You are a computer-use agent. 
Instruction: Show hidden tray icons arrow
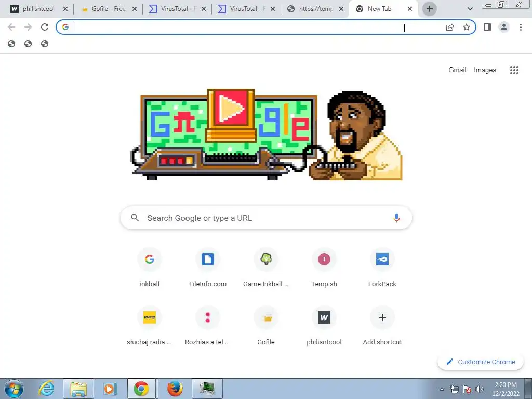tap(442, 389)
